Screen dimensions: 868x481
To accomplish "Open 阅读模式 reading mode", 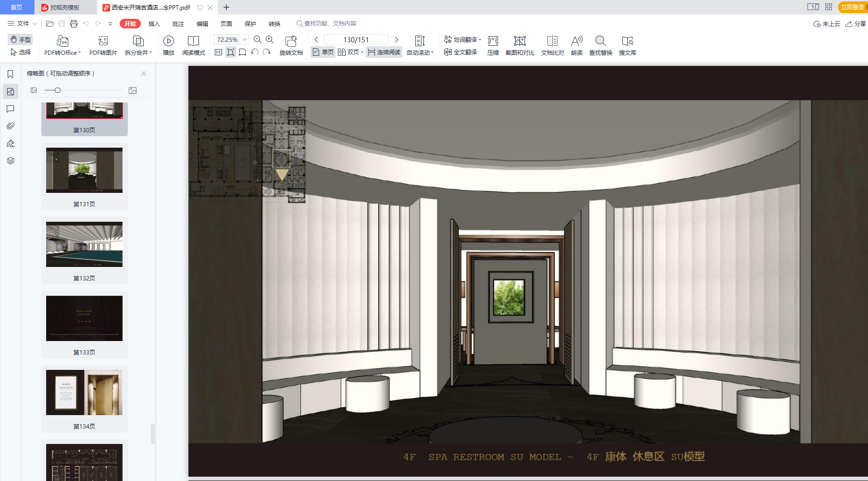I will coord(193,41).
